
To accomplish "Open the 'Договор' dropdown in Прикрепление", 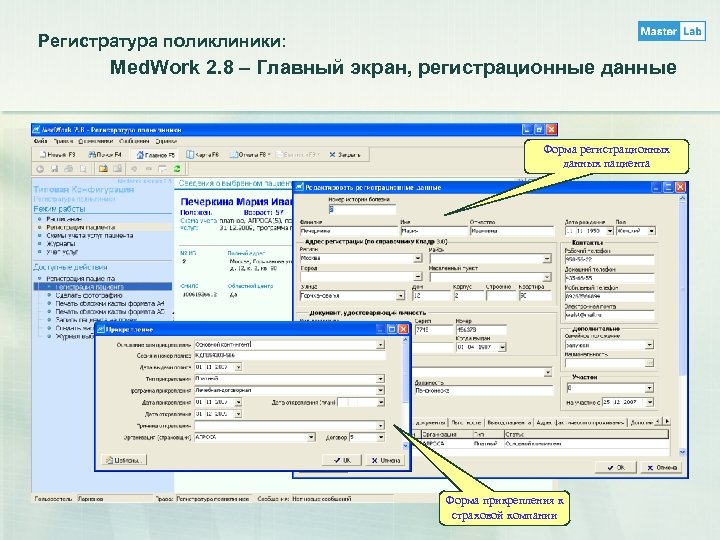I will point(381,437).
